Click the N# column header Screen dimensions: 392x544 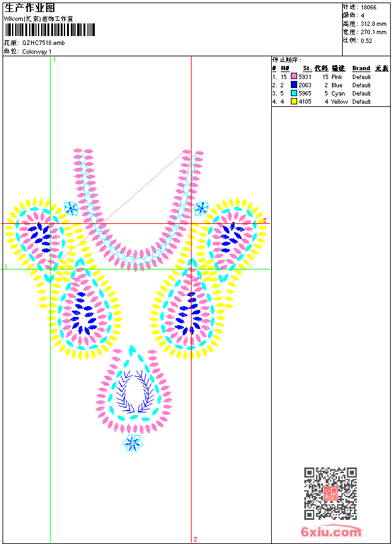285,68
